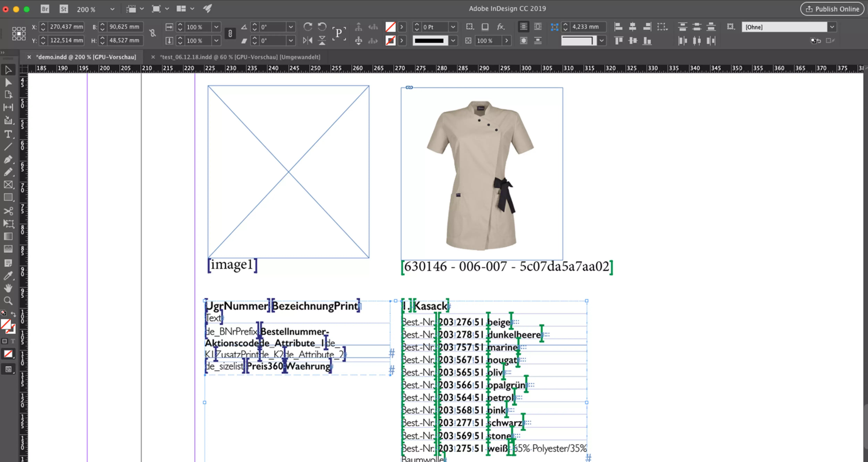Select the Zoom tool
868x462 pixels.
[9, 301]
